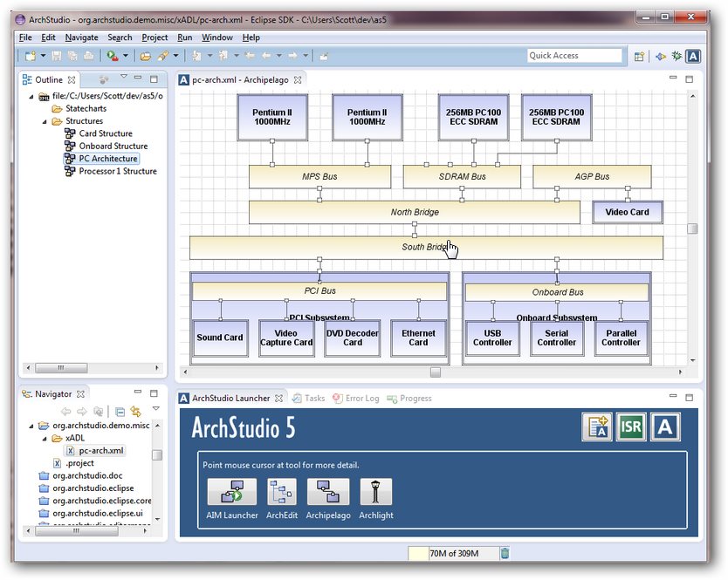Image resolution: width=728 pixels, height=580 pixels.
Task: Close the pc-arch.xml Archipelago editor tab
Action: click(298, 80)
